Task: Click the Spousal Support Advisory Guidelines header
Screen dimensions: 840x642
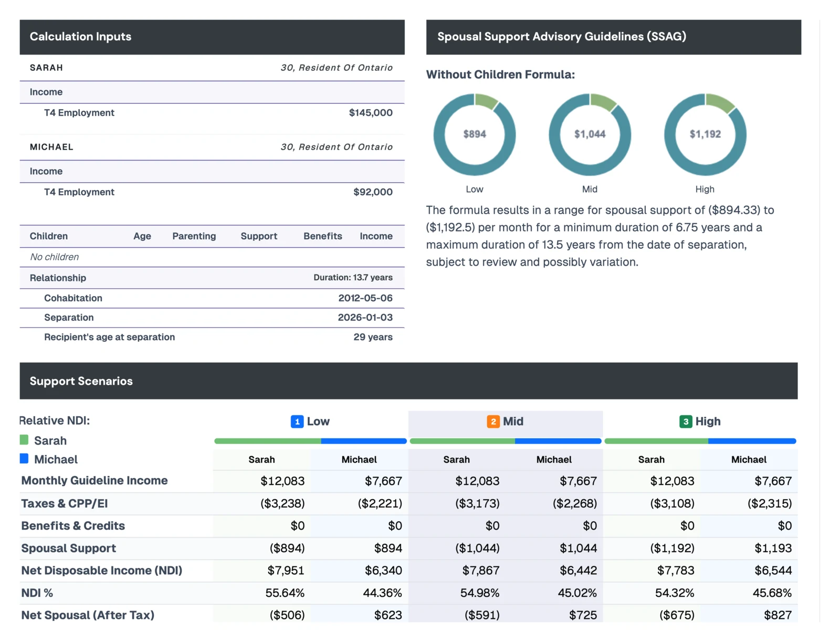Action: [614, 37]
